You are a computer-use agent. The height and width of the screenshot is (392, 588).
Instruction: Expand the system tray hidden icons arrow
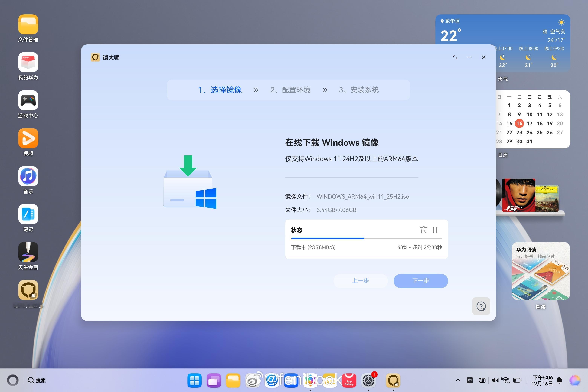click(458, 380)
